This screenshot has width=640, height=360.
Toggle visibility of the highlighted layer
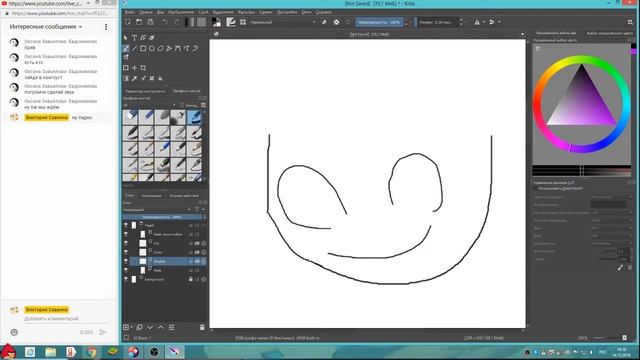[126, 261]
